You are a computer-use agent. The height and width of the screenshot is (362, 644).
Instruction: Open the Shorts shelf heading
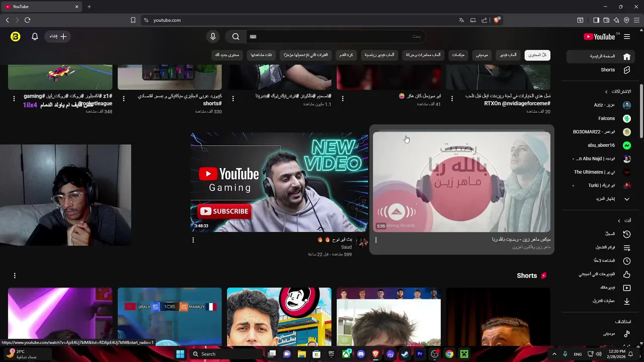point(527,276)
